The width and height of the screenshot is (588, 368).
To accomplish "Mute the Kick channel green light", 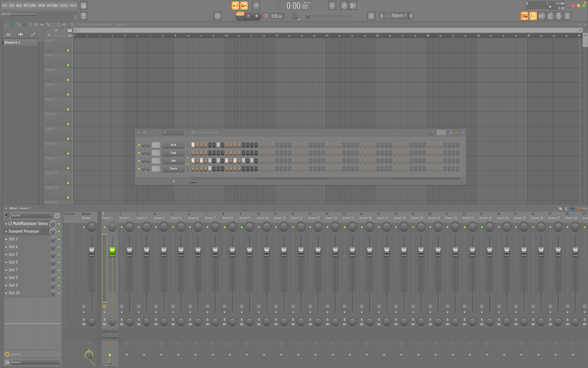I will coord(139,145).
